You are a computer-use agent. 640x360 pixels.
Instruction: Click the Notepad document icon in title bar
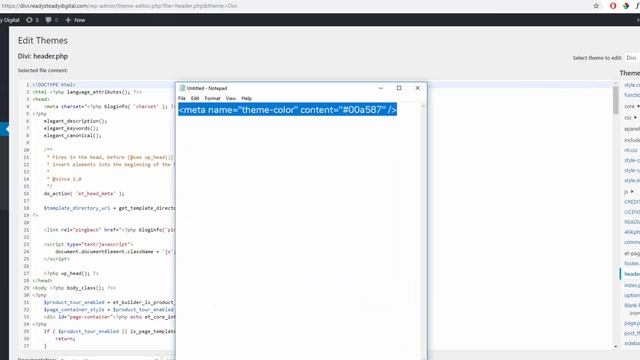click(182, 88)
